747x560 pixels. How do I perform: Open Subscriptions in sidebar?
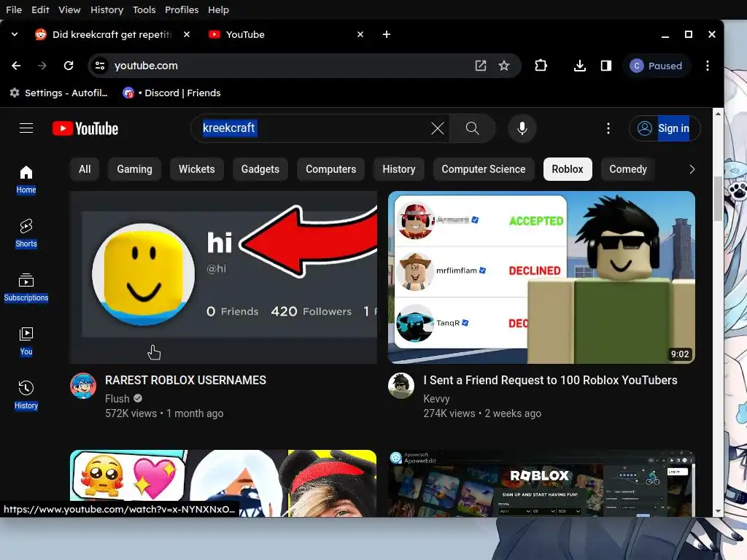click(x=26, y=287)
